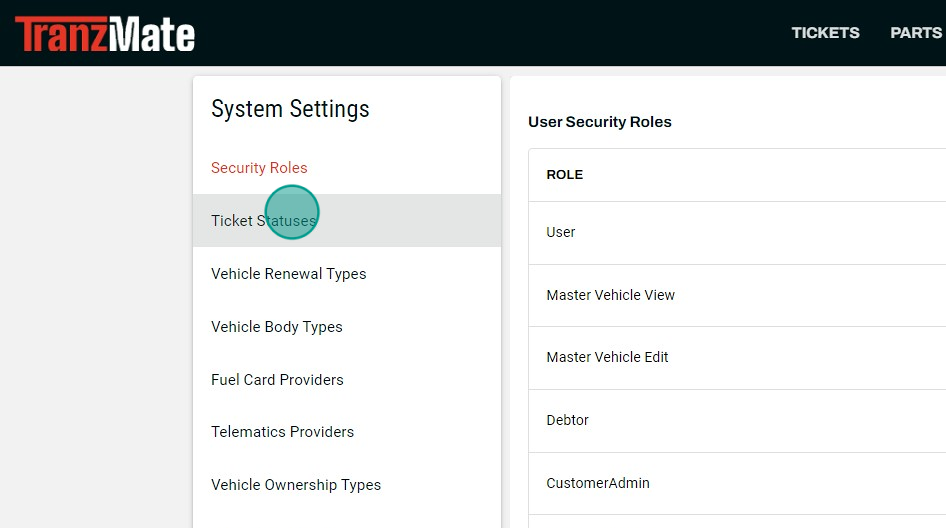Click the red Tranz logo text
Viewport: 946px width, 528px height.
[x=62, y=34]
